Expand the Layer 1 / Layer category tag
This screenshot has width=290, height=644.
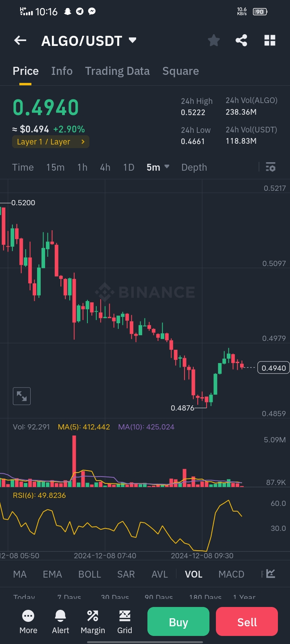coord(50,142)
